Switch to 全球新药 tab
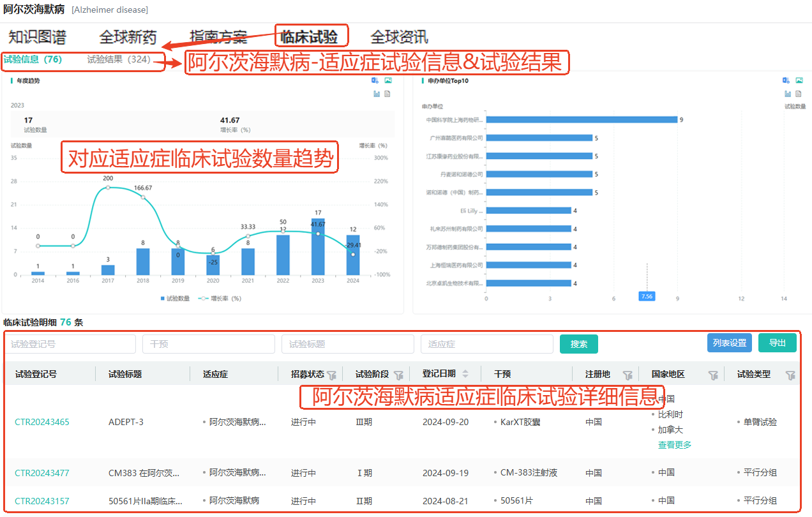 click(x=128, y=37)
